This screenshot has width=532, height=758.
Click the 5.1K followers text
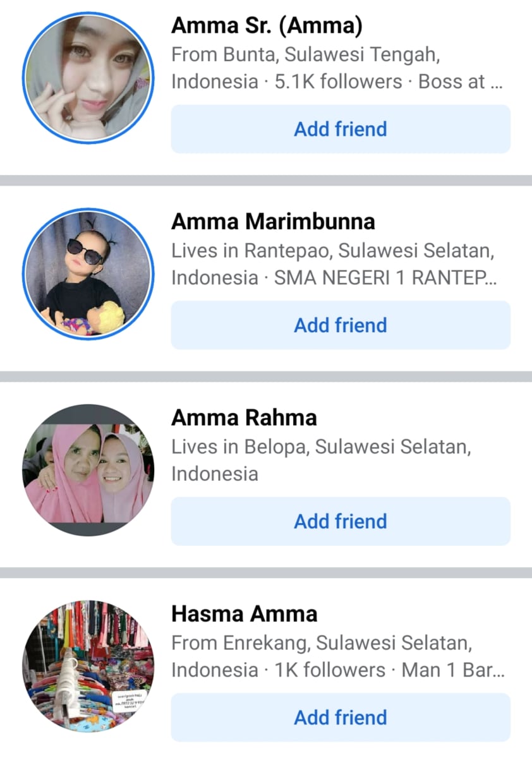coord(338,82)
